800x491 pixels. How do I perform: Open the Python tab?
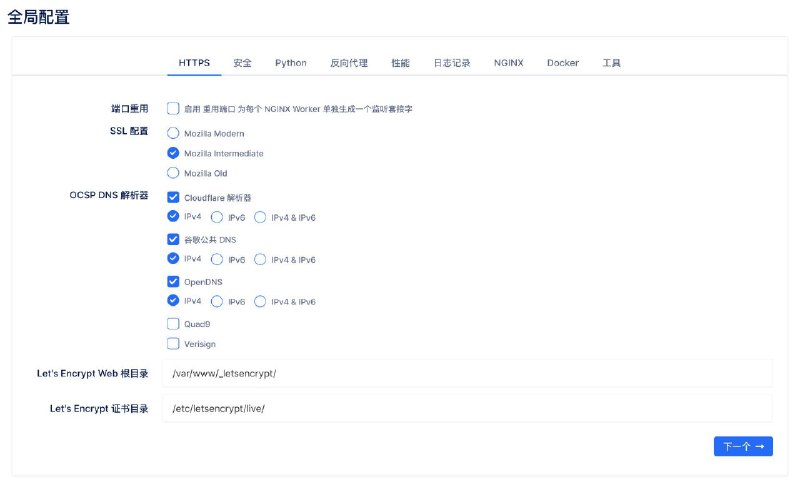pyautogui.click(x=291, y=63)
